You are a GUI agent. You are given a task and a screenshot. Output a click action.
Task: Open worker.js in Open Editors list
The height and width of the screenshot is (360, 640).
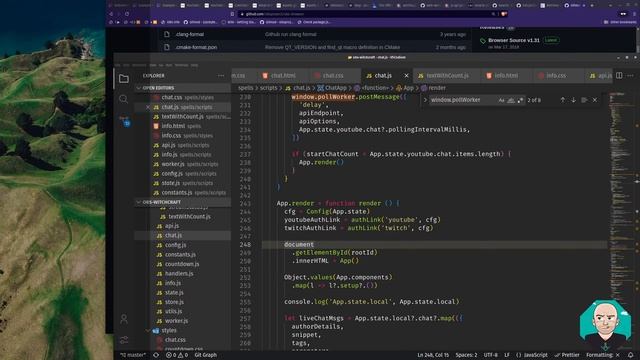coord(182,164)
